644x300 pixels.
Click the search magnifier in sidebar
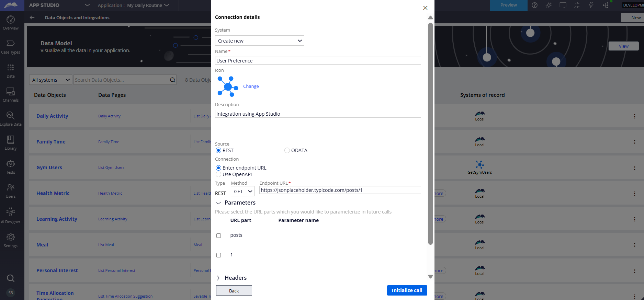coord(11,278)
